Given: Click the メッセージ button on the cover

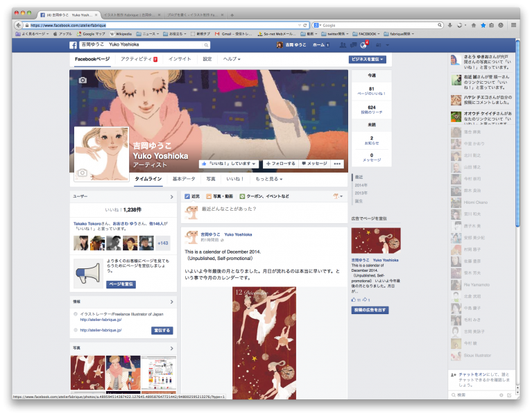Looking at the screenshot, I should click(314, 164).
